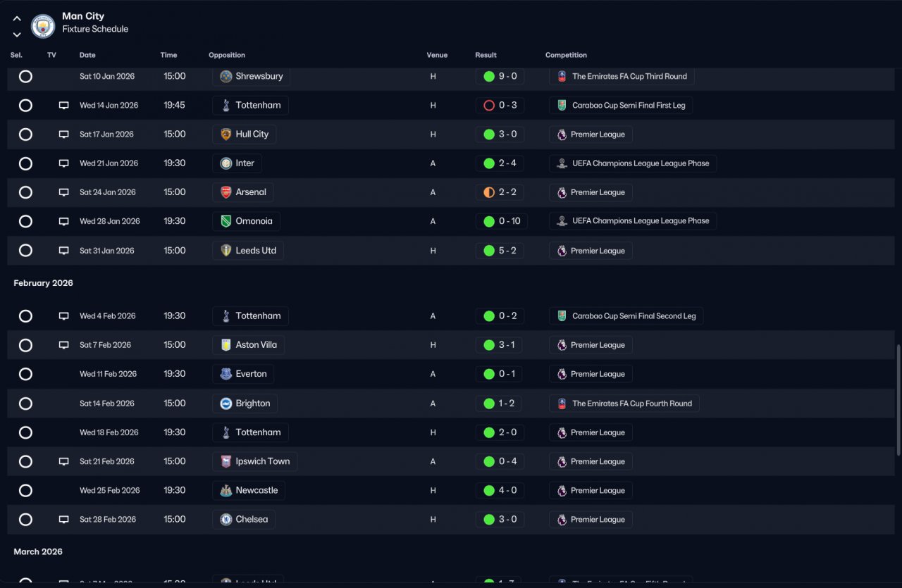The image size is (902, 588).
Task: Sort fixtures by the Date column header
Action: point(87,55)
